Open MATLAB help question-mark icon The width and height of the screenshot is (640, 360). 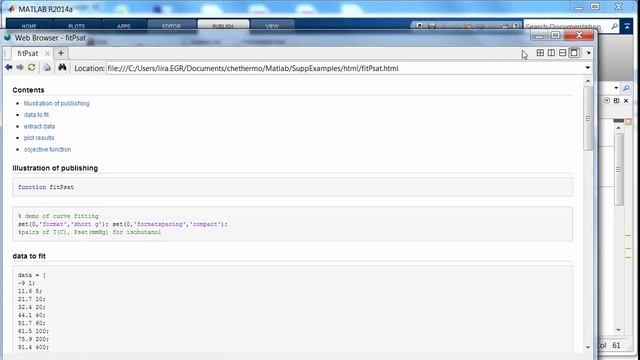point(516,26)
